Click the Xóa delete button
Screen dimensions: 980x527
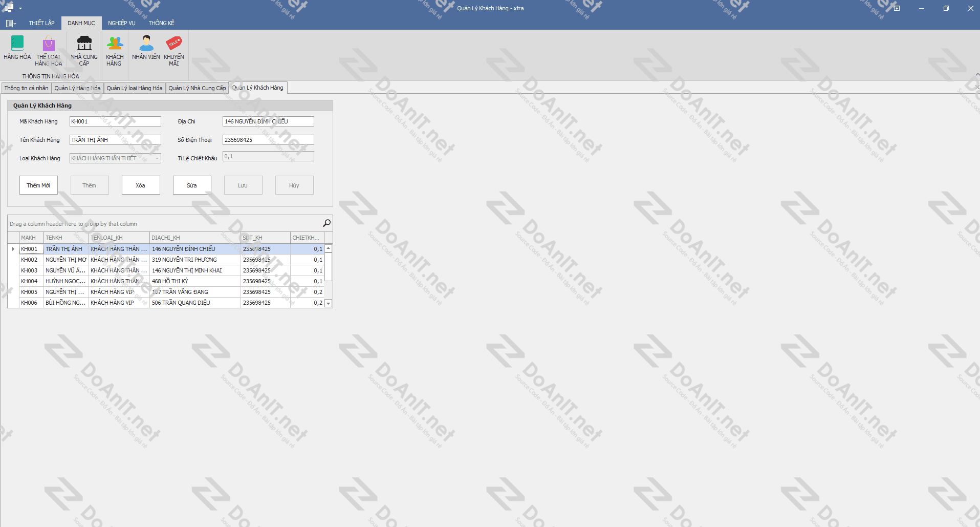pos(141,185)
